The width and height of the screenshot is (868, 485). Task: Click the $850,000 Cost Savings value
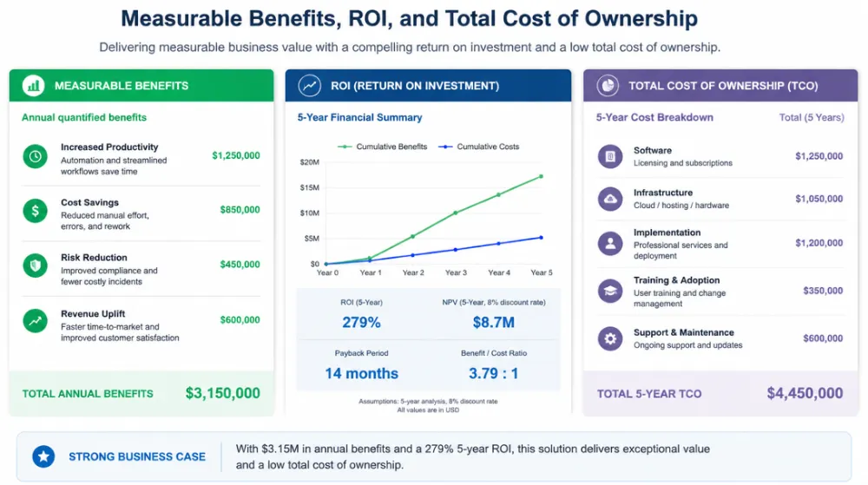point(240,210)
